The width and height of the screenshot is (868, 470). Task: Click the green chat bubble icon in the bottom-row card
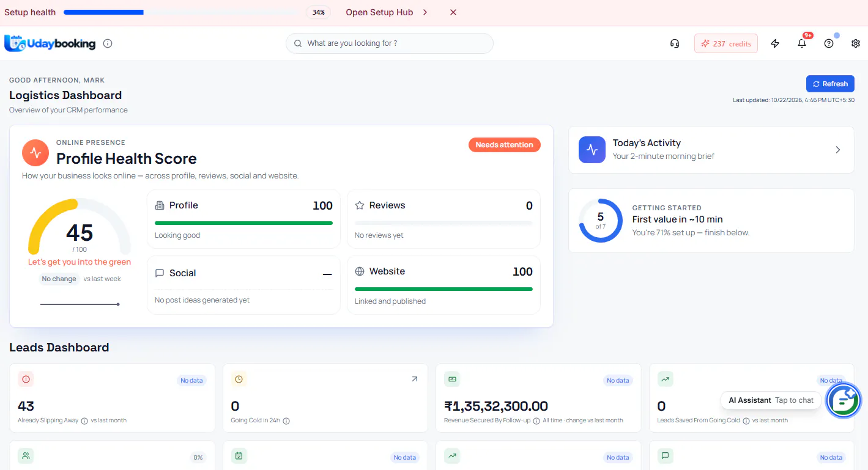pos(665,456)
